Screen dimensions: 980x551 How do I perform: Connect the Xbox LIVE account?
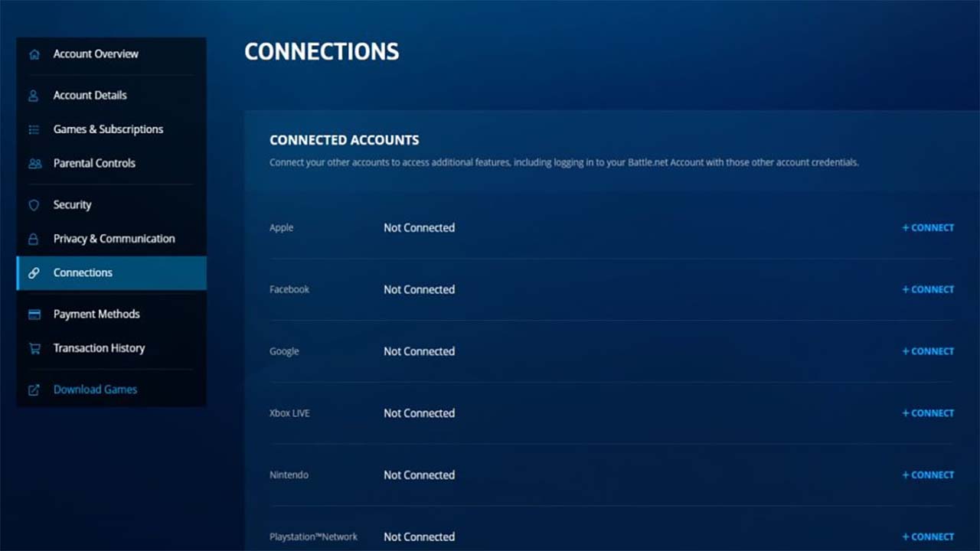coord(928,413)
